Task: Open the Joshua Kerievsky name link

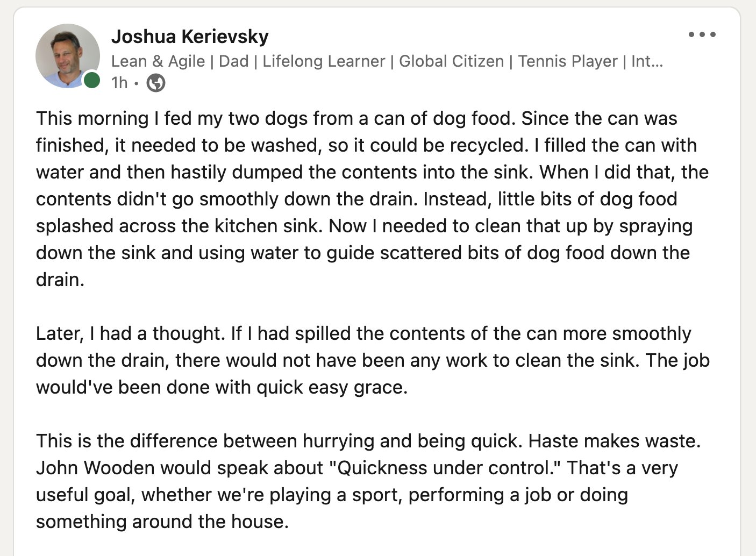Action: click(190, 37)
